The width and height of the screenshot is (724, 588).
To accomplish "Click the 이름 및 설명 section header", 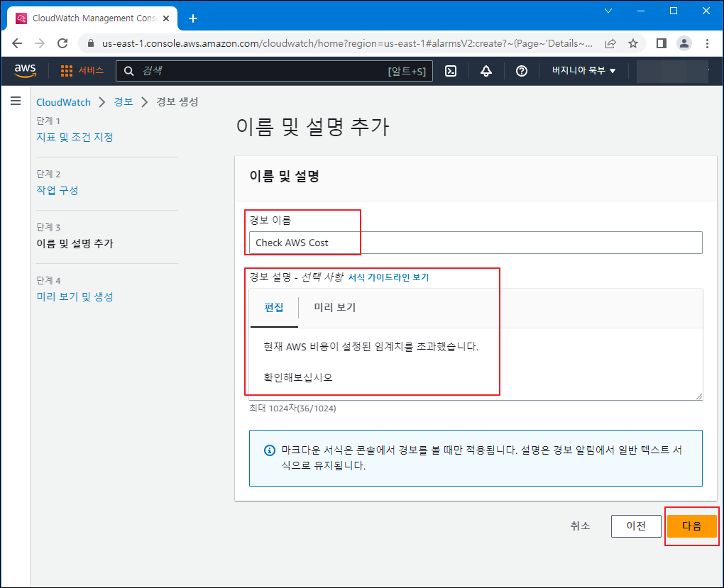I will point(285,177).
